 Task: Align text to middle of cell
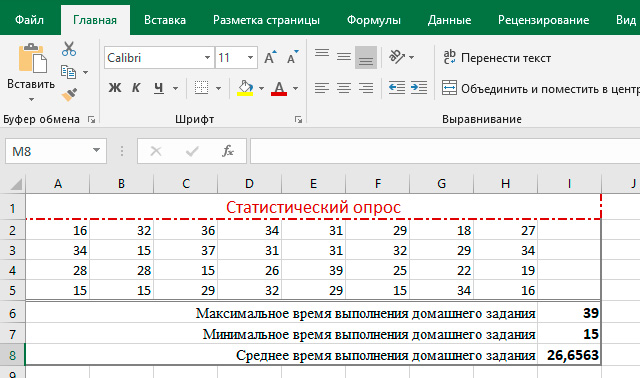click(344, 57)
